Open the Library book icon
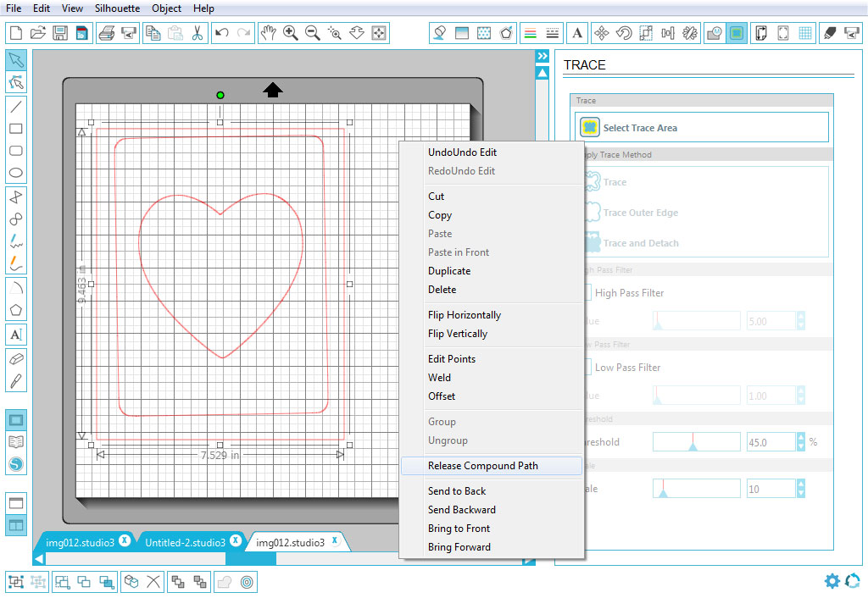 16,442
